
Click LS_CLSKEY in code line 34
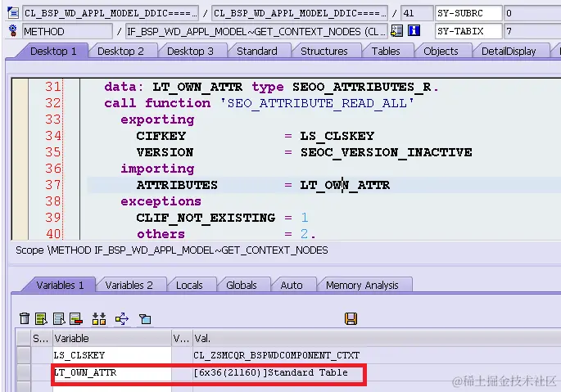(337, 136)
